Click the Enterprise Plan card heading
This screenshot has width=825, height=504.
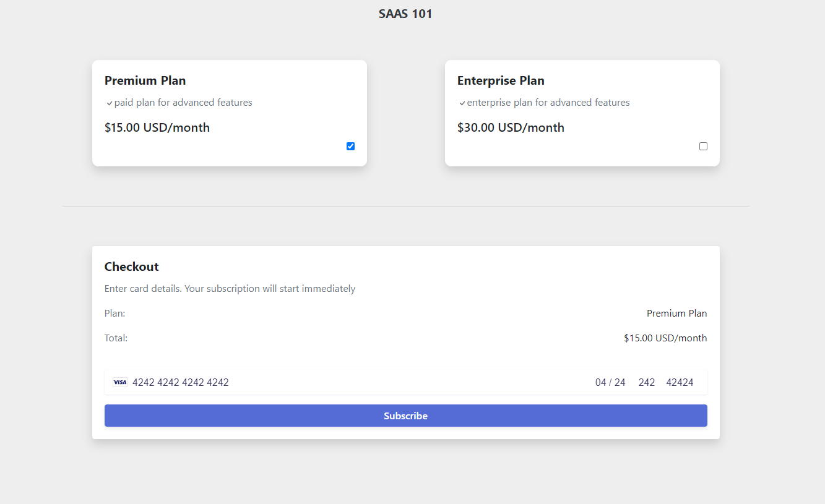click(501, 80)
